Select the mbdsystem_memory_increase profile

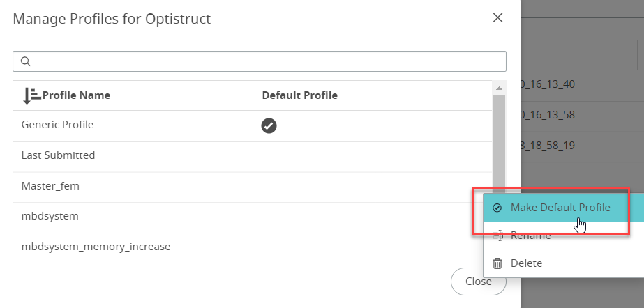pyautogui.click(x=96, y=247)
